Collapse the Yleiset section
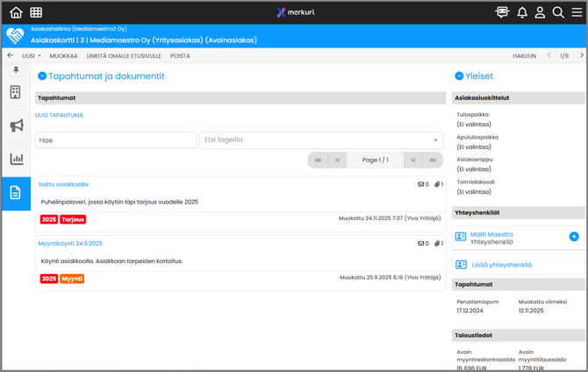588x372 pixels. click(459, 76)
